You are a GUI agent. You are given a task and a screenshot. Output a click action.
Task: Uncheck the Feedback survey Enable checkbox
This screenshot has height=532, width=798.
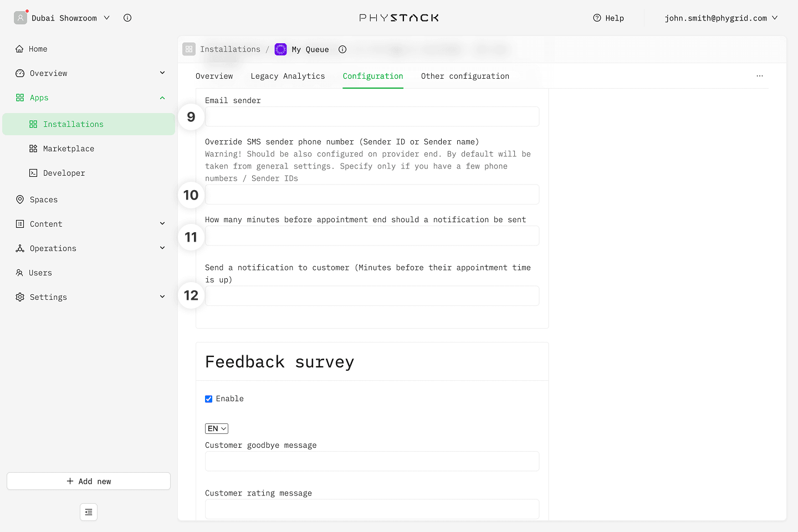(209, 399)
